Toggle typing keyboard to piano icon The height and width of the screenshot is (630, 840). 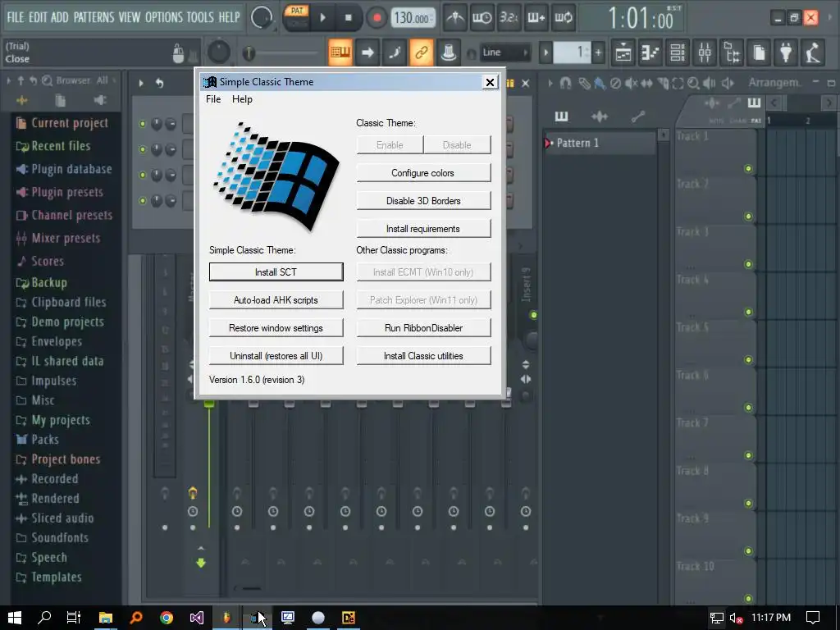(340, 52)
